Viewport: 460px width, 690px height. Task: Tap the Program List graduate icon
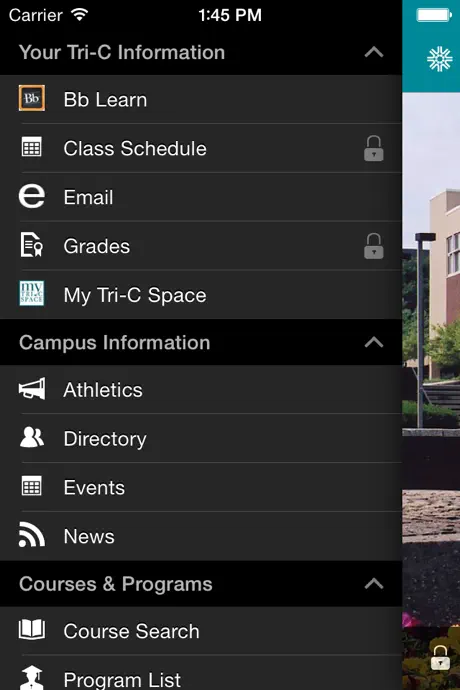click(x=32, y=678)
